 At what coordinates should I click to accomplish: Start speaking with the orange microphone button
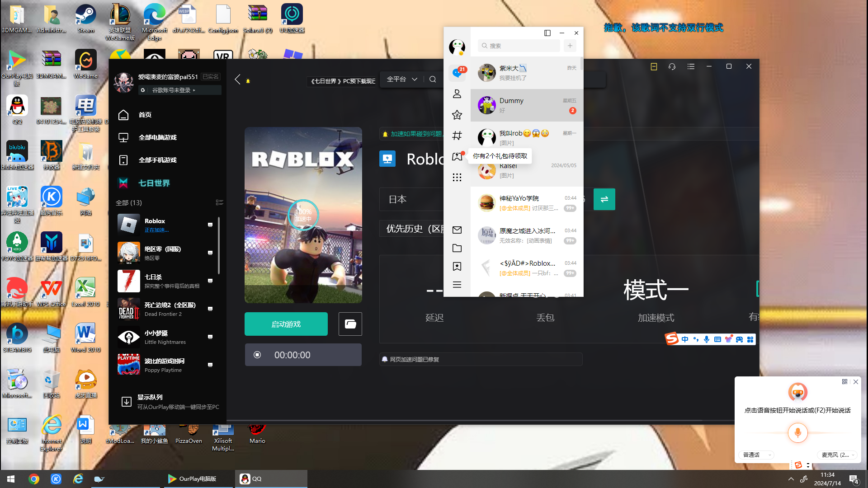coord(798,433)
